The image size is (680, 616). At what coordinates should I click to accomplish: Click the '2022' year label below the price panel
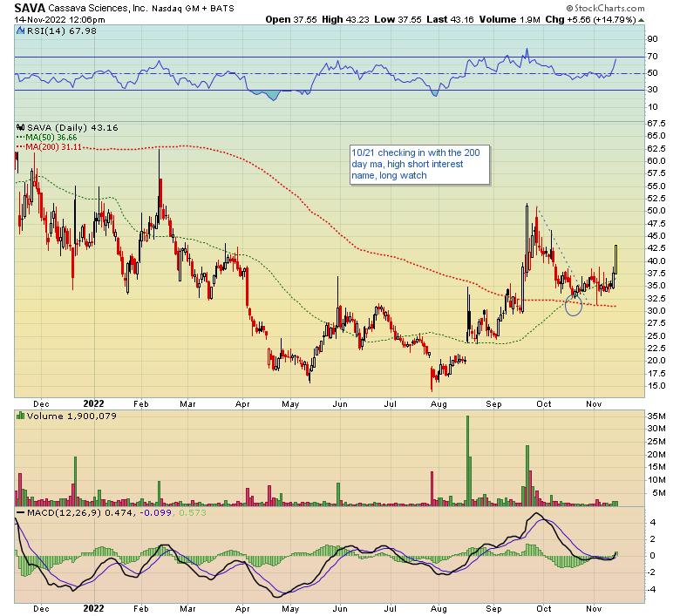coord(93,403)
